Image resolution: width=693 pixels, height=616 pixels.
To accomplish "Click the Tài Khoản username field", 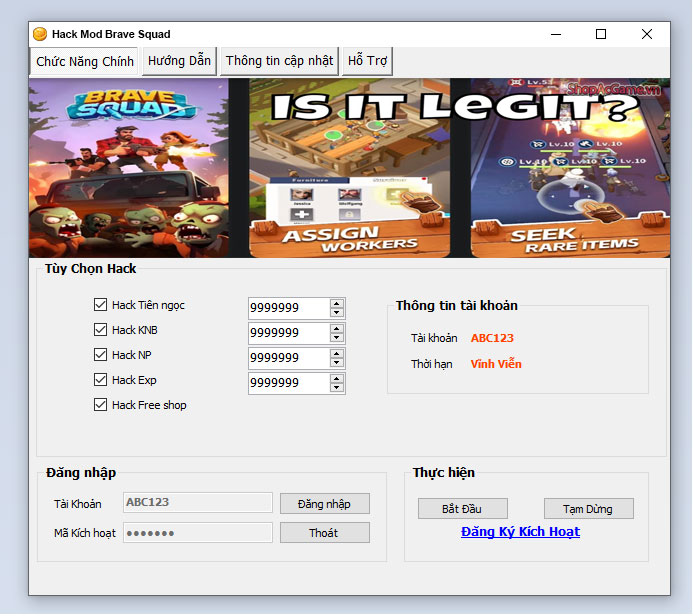I will 198,502.
